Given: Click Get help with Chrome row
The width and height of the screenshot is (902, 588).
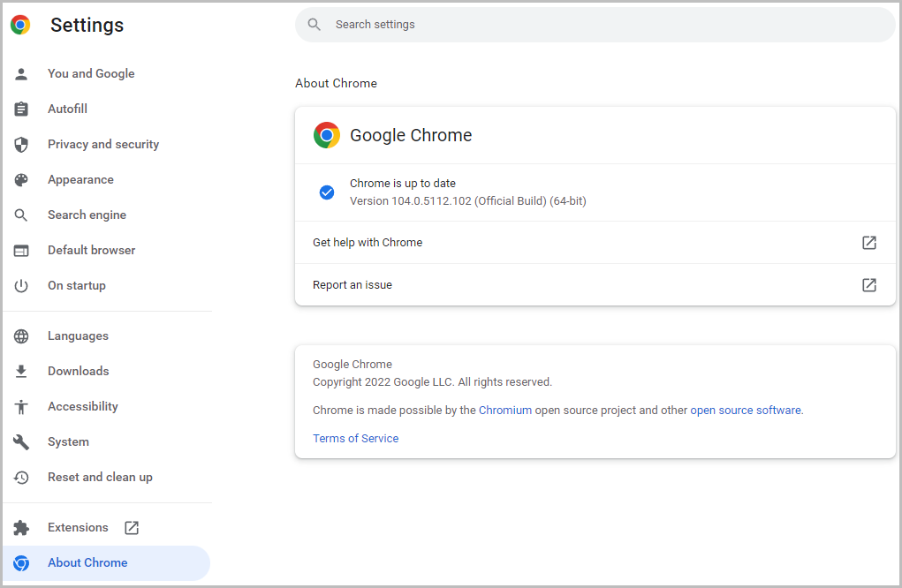Looking at the screenshot, I should (595, 243).
